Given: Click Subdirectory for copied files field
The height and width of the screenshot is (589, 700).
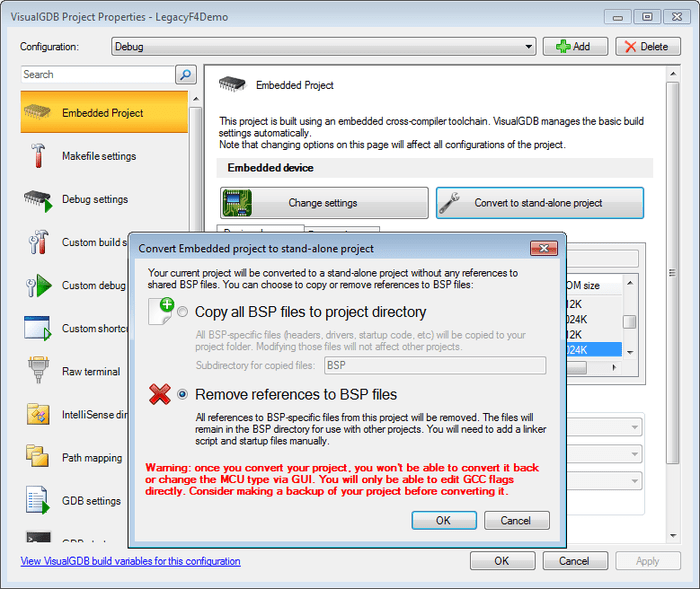Looking at the screenshot, I should pos(435,365).
